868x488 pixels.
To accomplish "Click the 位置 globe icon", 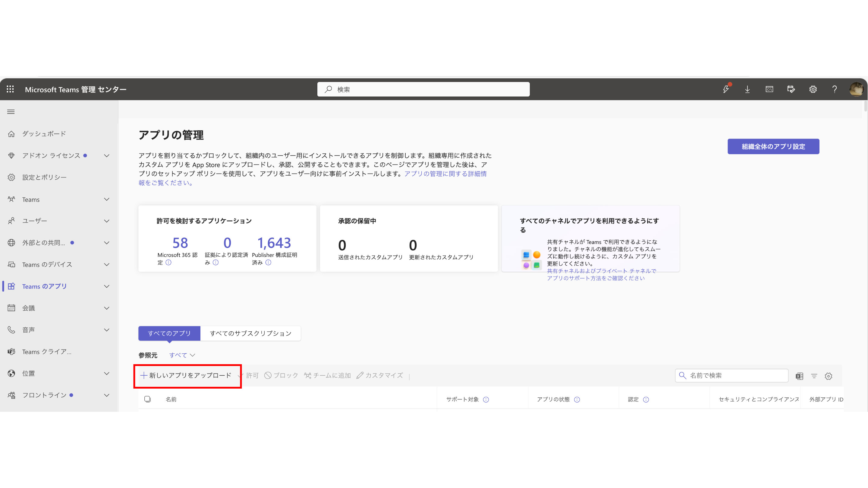I will click(11, 373).
